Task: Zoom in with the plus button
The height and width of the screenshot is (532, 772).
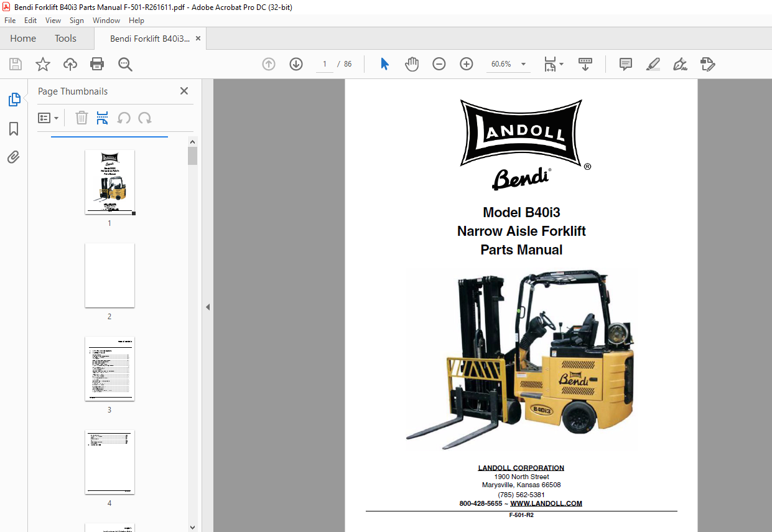Action: click(x=467, y=64)
